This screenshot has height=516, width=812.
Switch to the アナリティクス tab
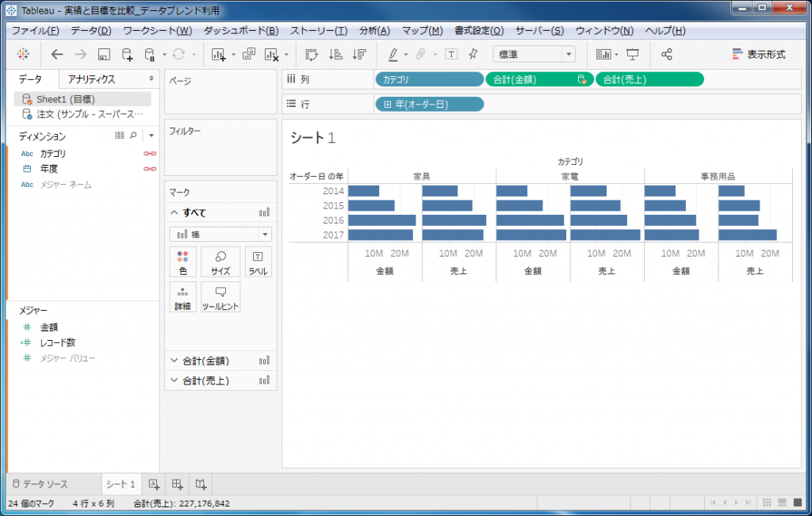pos(91,79)
